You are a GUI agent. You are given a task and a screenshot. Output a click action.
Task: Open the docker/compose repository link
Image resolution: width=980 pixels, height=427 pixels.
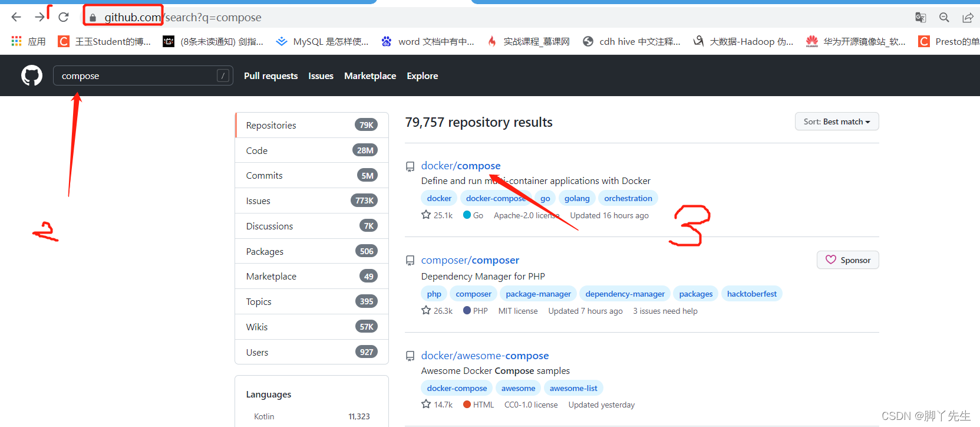(461, 166)
